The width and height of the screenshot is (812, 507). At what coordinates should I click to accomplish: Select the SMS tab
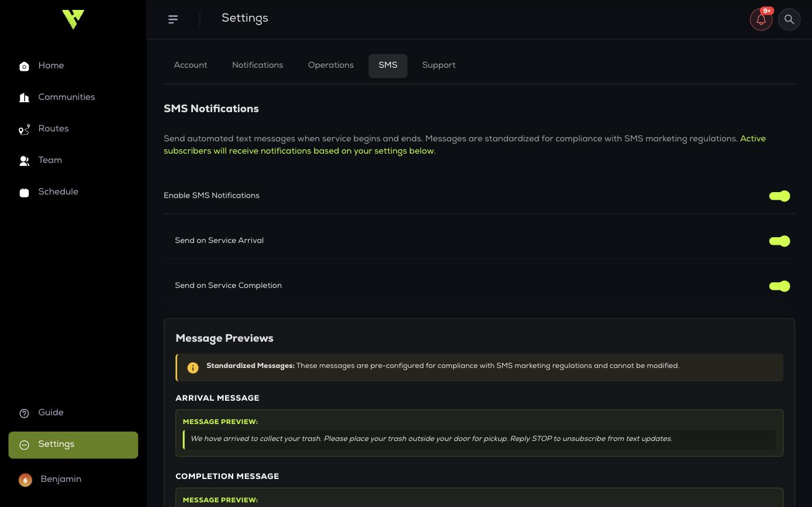(388, 65)
